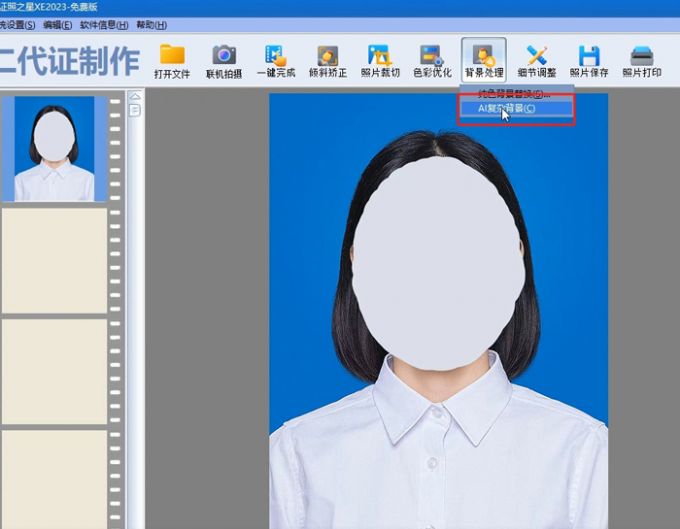The width and height of the screenshot is (680, 529).
Task: Click the 背景处理 background processing toolbar button
Action: click(484, 57)
